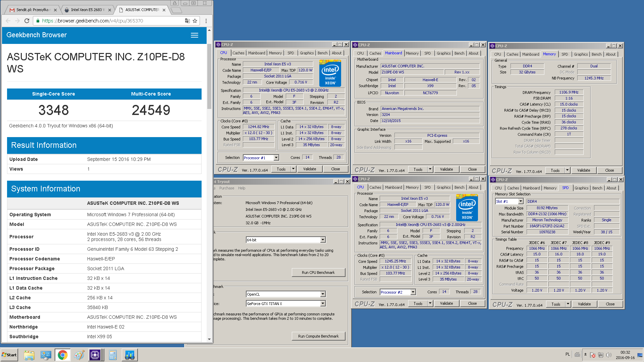Click the Multi-Core Score value 24549
The image size is (644, 362).
pyautogui.click(x=151, y=110)
